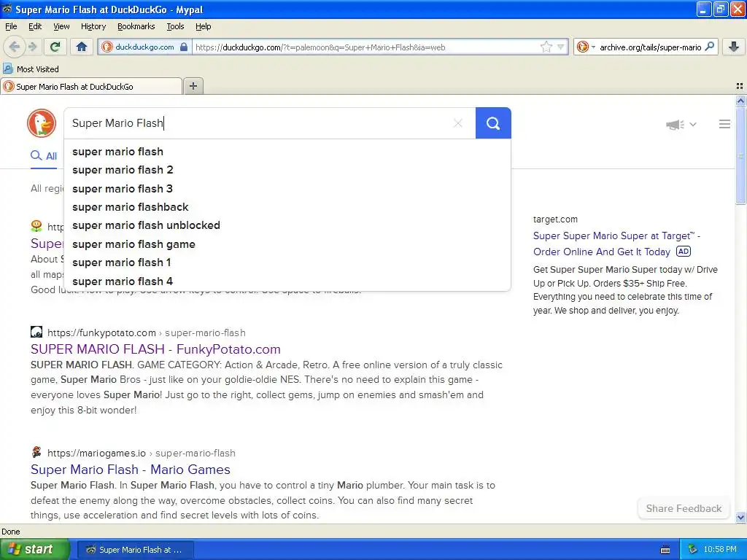Choose suggestion 'super mario flash'

tap(287, 152)
